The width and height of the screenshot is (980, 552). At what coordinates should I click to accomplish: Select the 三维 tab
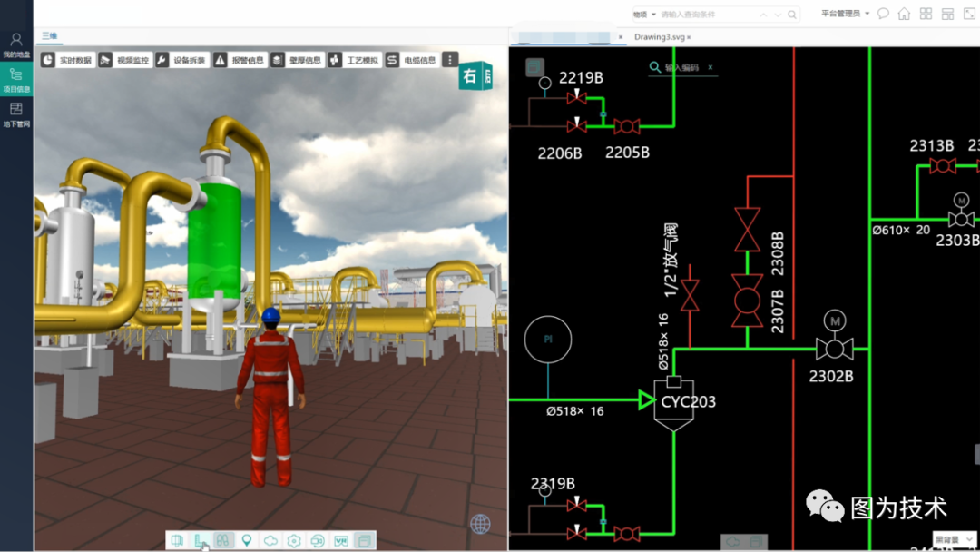pyautogui.click(x=49, y=36)
